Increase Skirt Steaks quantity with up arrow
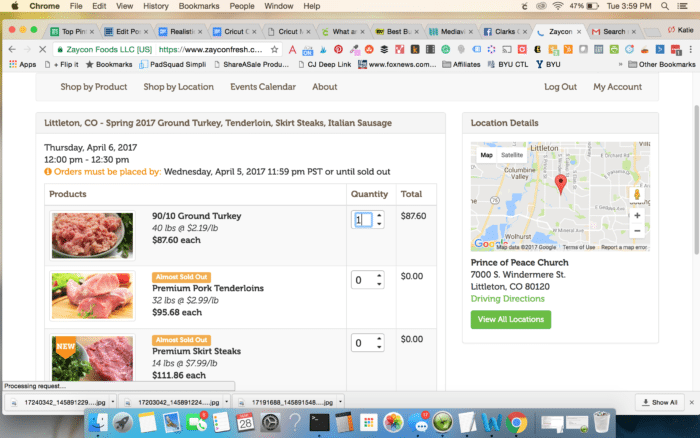This screenshot has width=700, height=438. click(x=379, y=338)
